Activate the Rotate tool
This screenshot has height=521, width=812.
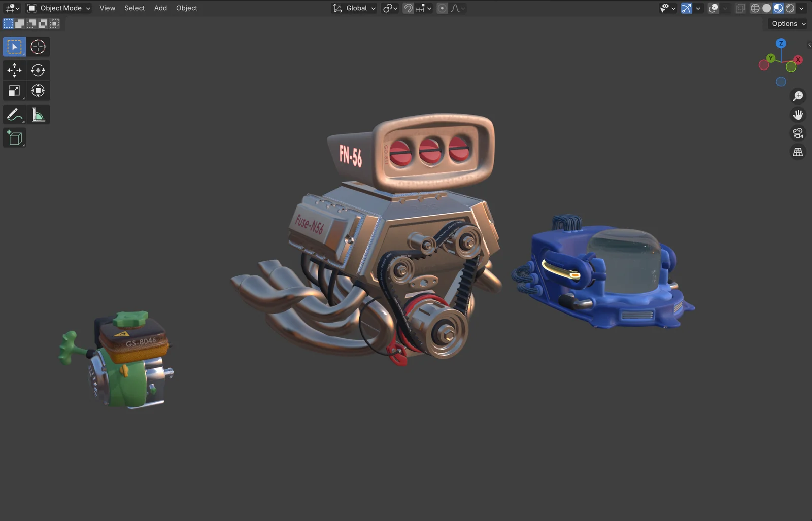coord(38,70)
